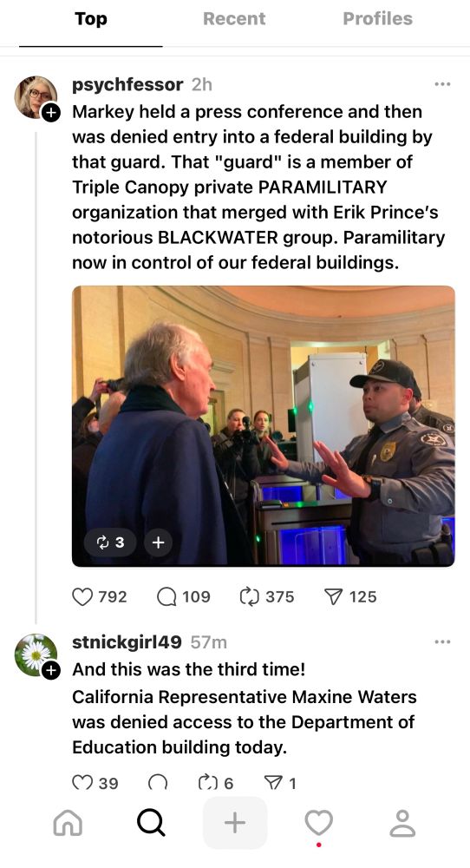Like stnickgirl49's reply with the heart icon

[x=82, y=783]
